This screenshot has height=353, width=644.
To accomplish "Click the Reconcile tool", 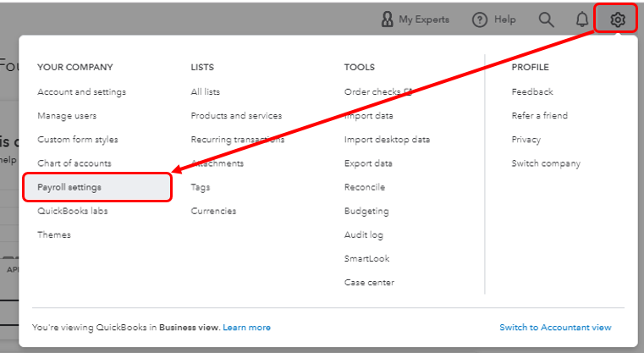I will 364,187.
